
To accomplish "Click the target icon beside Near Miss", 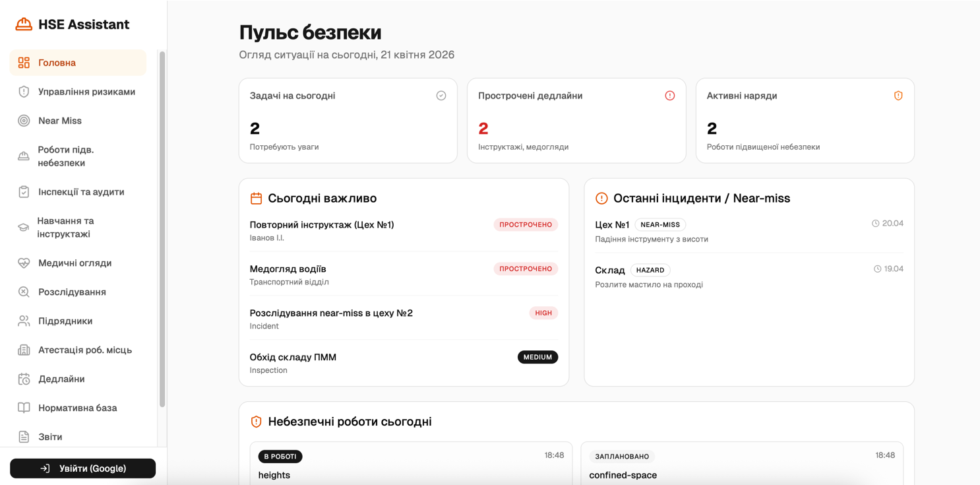I will pyautogui.click(x=24, y=121).
